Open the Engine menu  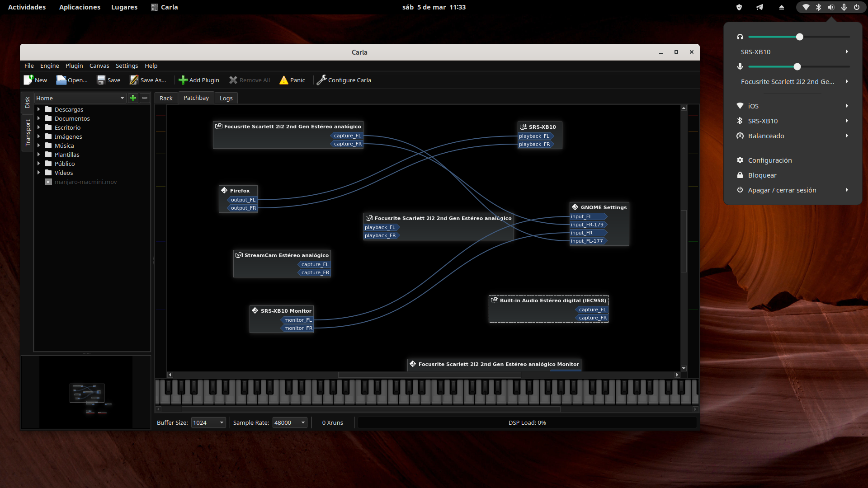pyautogui.click(x=49, y=66)
